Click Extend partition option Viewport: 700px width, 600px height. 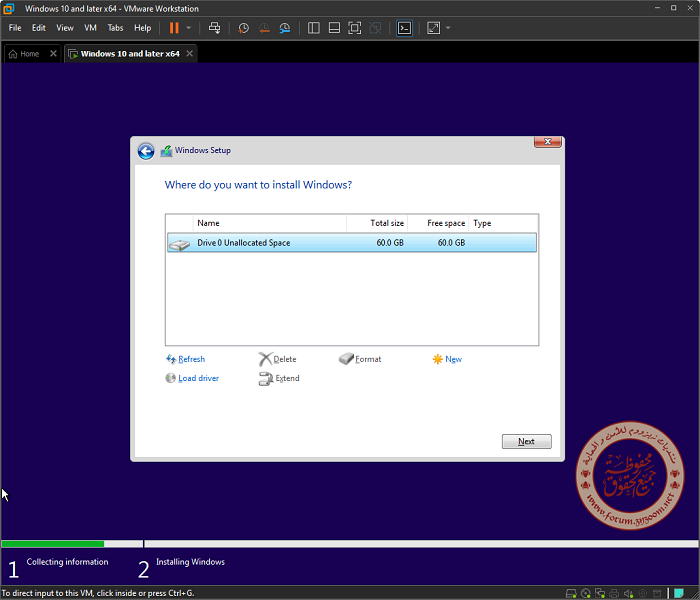[x=279, y=379]
